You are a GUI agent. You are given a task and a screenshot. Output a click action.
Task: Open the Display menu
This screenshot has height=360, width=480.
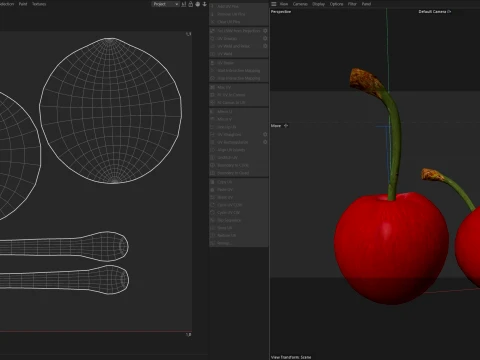(x=318, y=4)
